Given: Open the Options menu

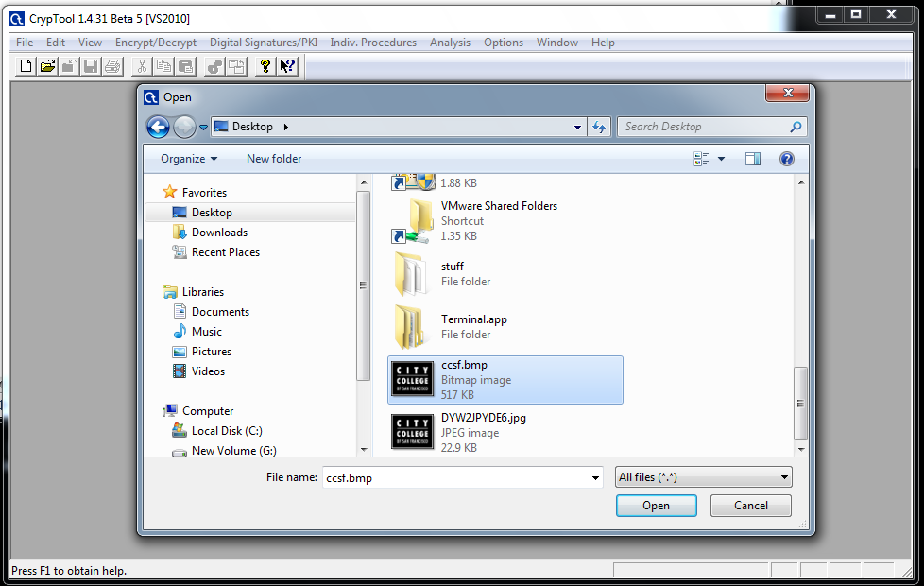Looking at the screenshot, I should pyautogui.click(x=504, y=43).
